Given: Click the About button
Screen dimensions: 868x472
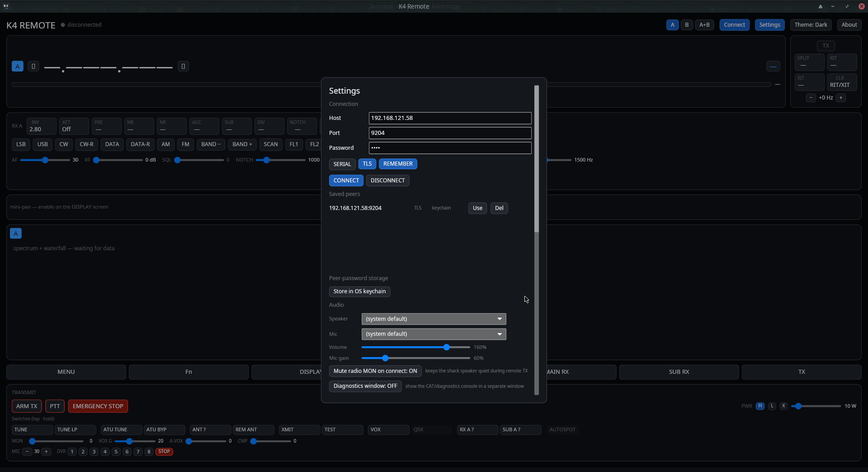Looking at the screenshot, I should coord(849,25).
